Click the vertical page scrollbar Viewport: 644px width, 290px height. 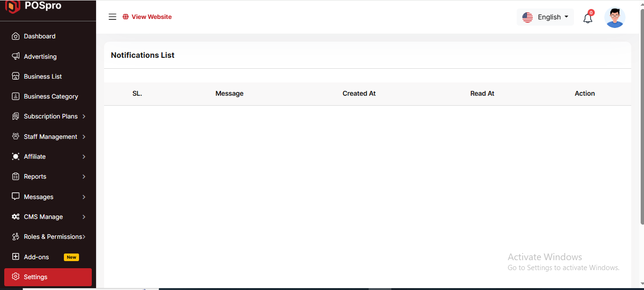[641, 114]
